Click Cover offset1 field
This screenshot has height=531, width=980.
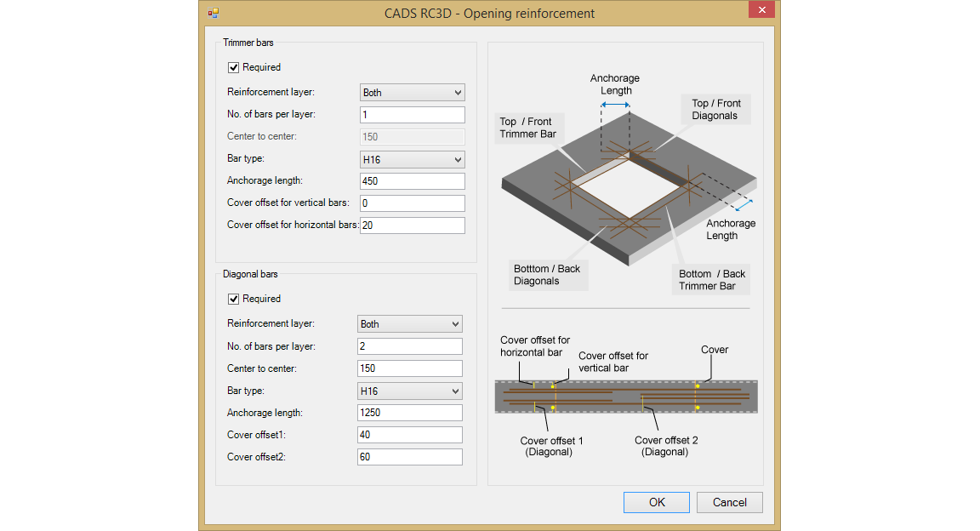410,435
